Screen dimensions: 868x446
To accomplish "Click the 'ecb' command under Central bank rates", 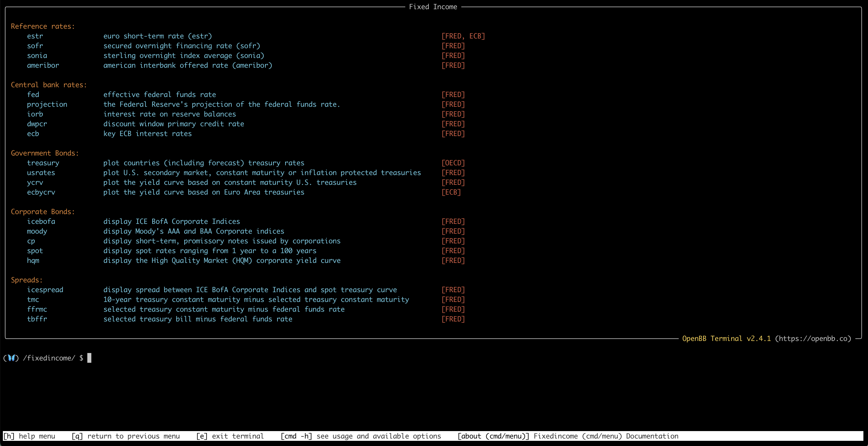I will coord(33,134).
